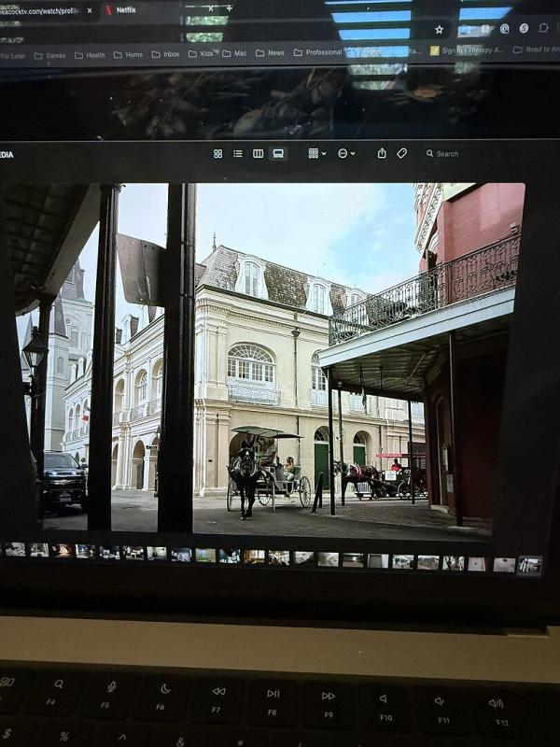Viewport: 560px width, 747px height.
Task: Click the edit Tags icon
Action: (x=402, y=153)
